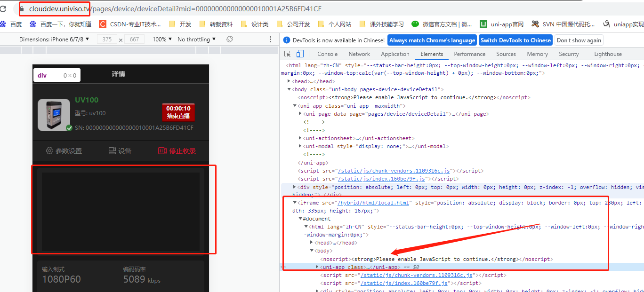Screen dimensions: 644x292
Task: Click the Don't show again button
Action: pyautogui.click(x=579, y=40)
